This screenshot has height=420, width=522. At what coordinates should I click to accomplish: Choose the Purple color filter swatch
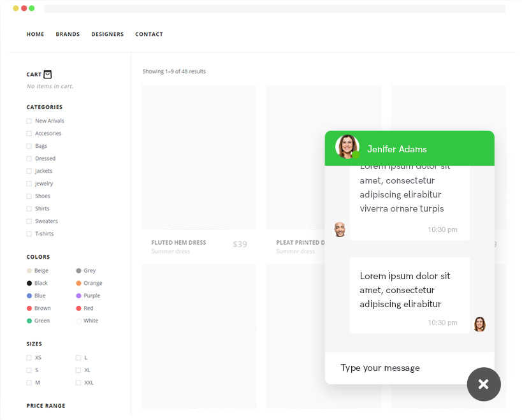point(78,296)
